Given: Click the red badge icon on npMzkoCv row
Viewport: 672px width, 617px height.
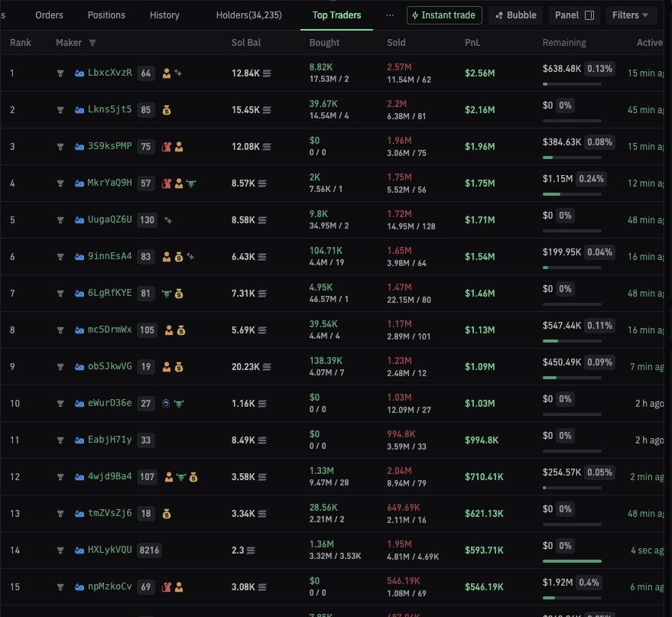Looking at the screenshot, I should (x=167, y=587).
